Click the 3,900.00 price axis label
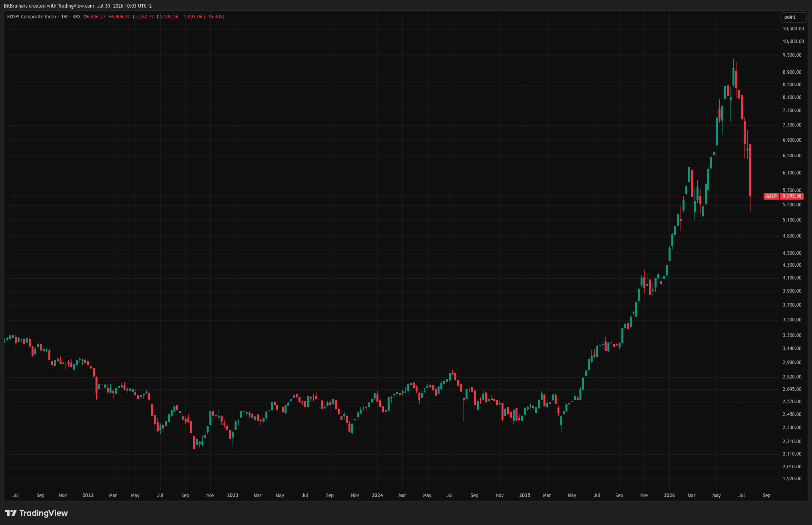The image size is (812, 525). click(x=792, y=291)
